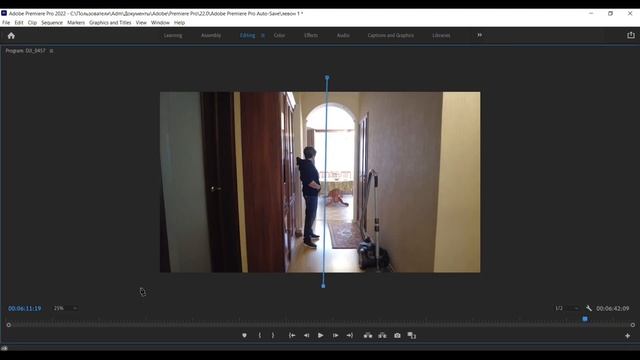Switch to the Color workspace

tap(279, 36)
